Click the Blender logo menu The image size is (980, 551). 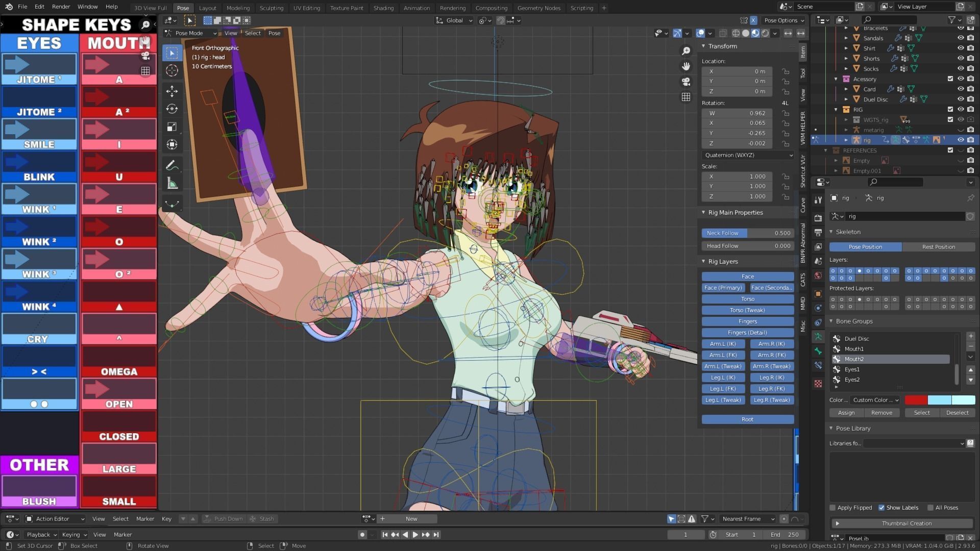(x=9, y=7)
